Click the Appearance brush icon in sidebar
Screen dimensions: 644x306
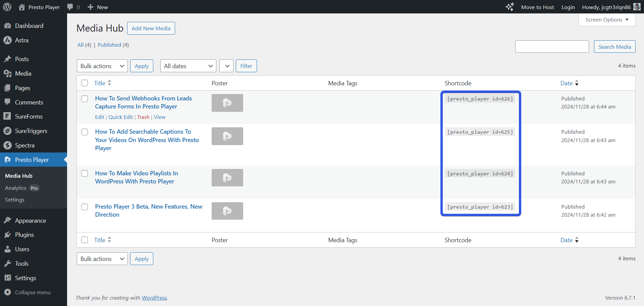[x=7, y=220]
